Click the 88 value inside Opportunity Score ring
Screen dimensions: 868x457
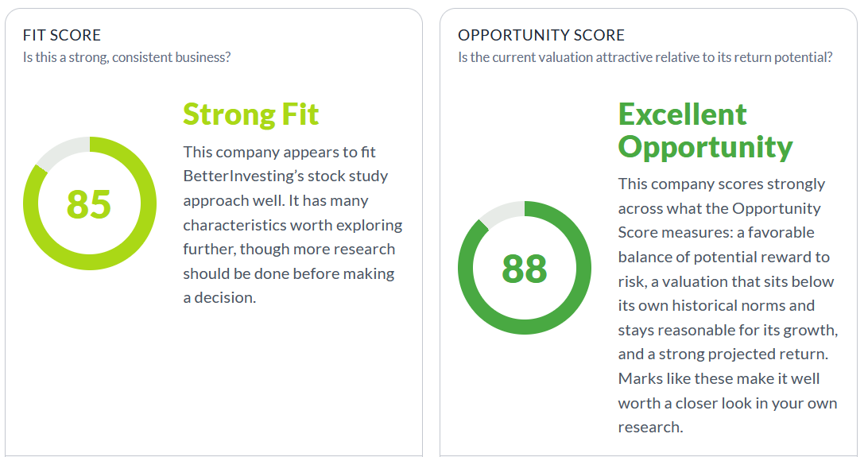pos(525,269)
